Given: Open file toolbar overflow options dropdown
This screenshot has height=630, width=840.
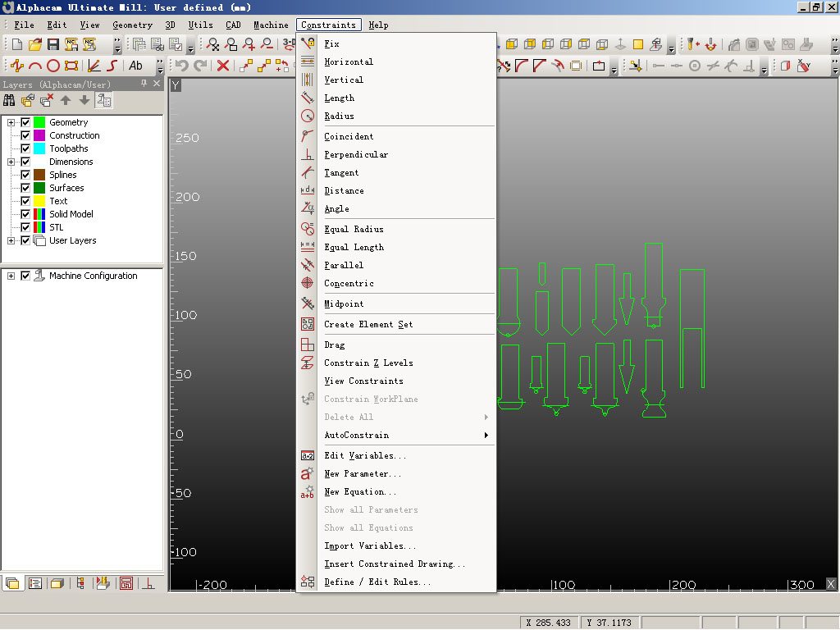Looking at the screenshot, I should tap(117, 45).
